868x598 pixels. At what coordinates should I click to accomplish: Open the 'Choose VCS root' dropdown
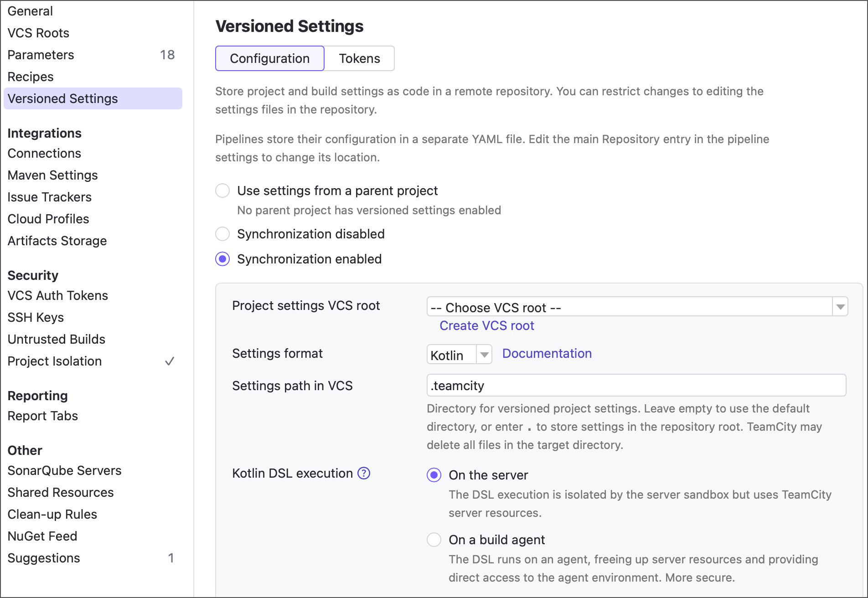tap(637, 307)
